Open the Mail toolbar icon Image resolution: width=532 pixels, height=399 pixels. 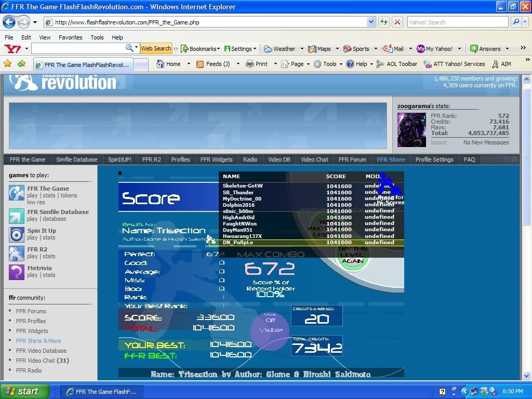click(x=387, y=48)
